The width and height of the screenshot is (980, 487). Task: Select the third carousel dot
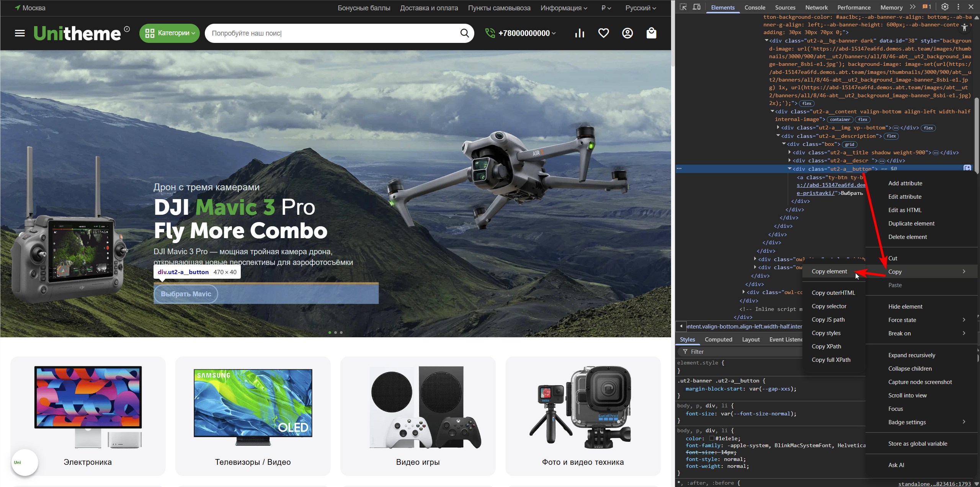click(x=341, y=332)
